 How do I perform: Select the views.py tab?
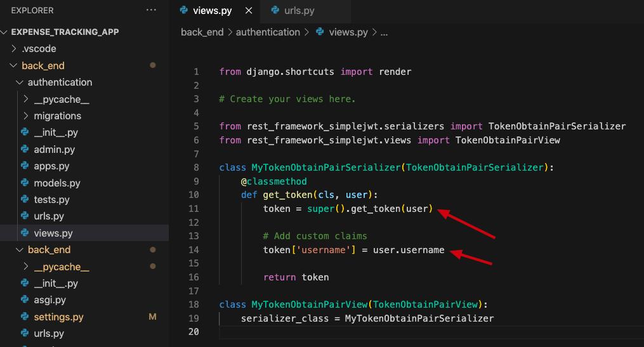pyautogui.click(x=213, y=11)
